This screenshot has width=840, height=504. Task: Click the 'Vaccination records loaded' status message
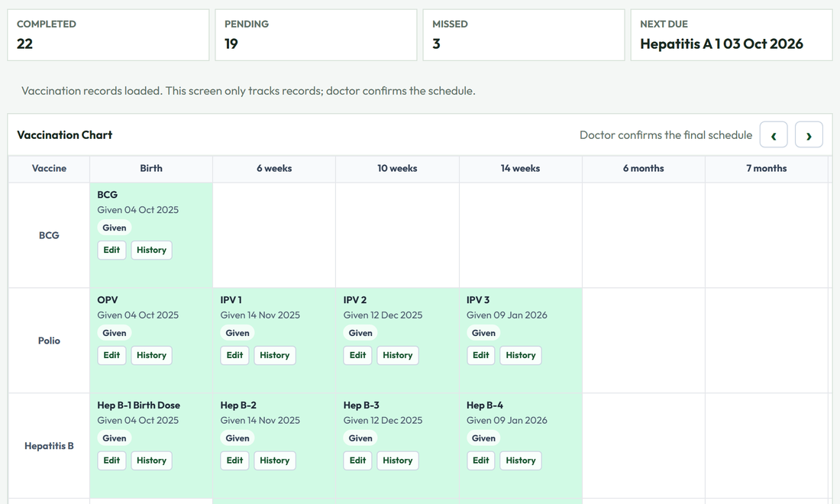point(249,91)
